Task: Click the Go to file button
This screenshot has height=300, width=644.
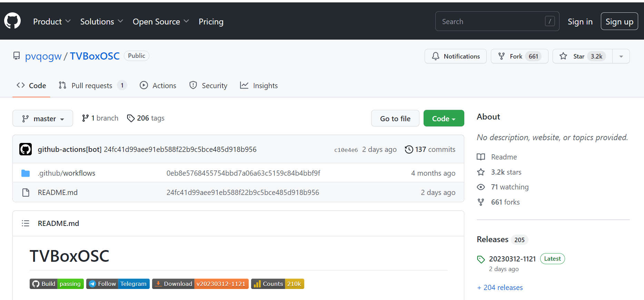Action: [395, 118]
